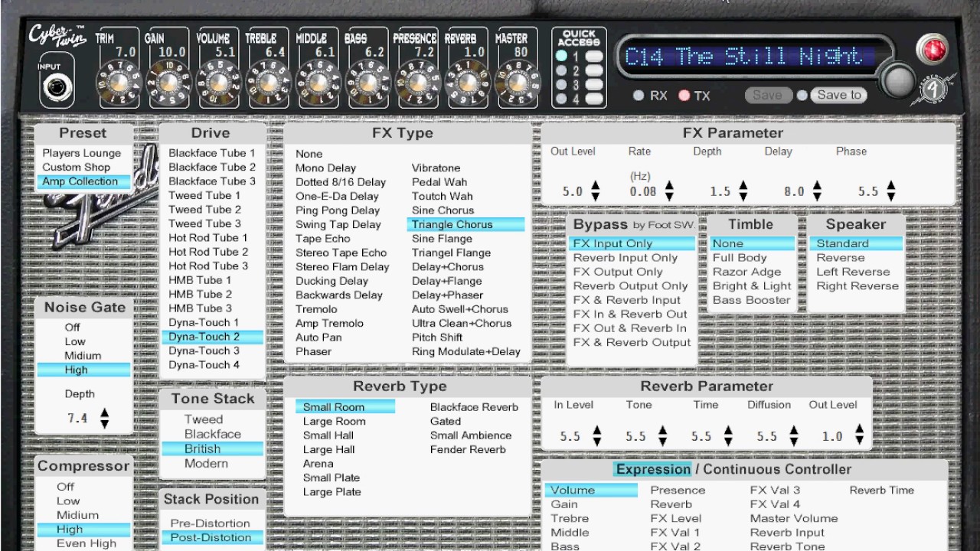Assign Volume to expression controller

coord(591,490)
